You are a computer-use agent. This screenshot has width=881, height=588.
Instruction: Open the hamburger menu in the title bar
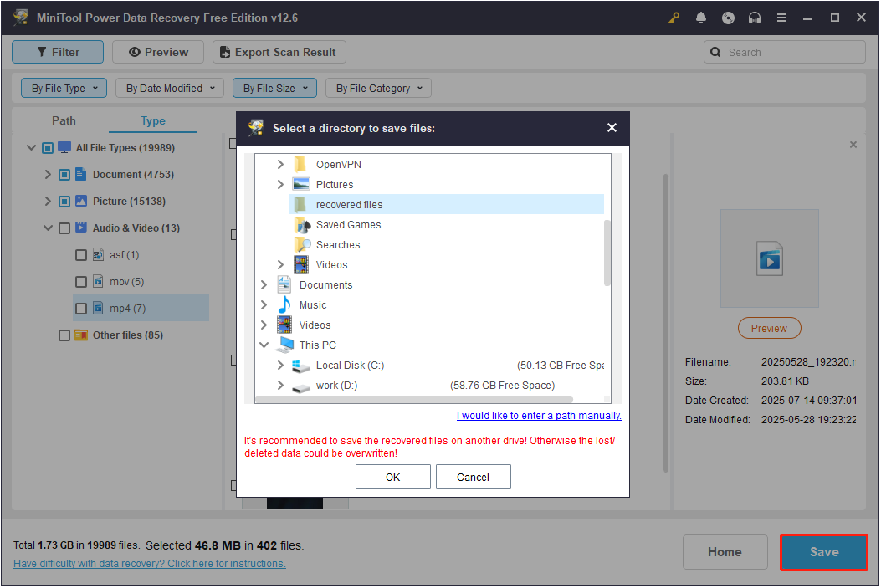tap(781, 17)
